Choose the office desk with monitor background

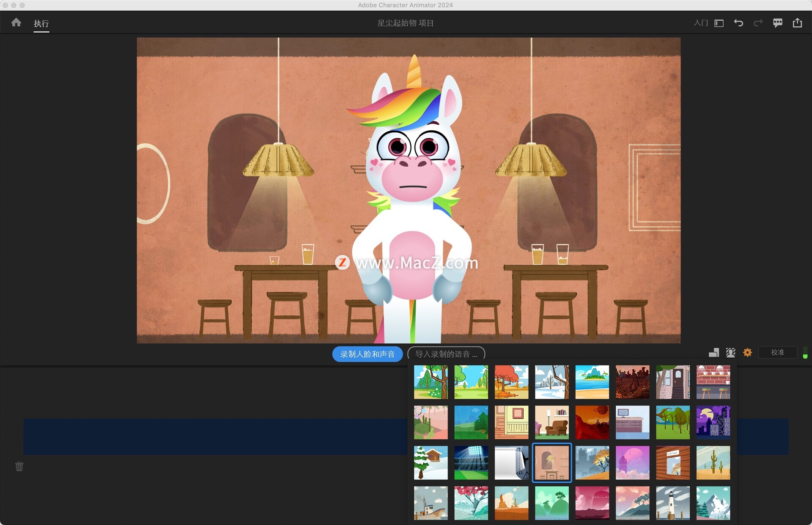click(633, 423)
